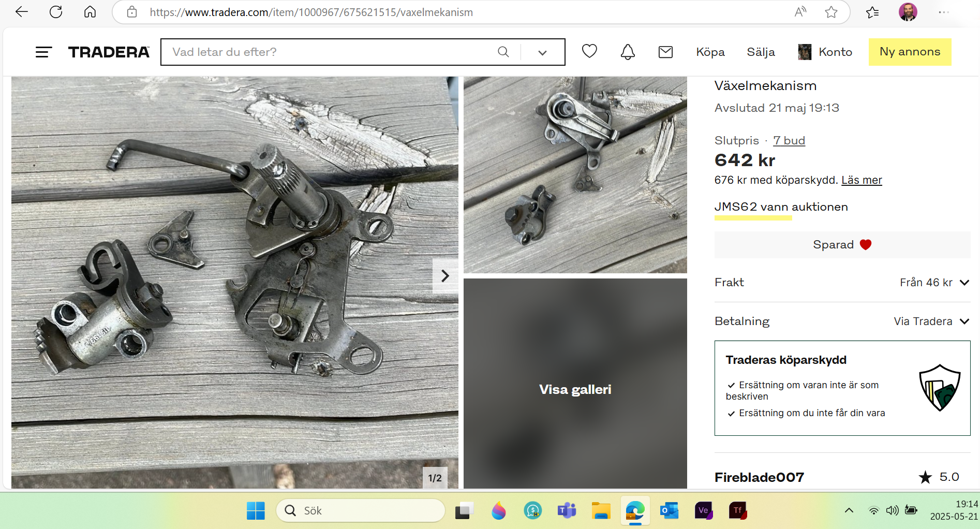
Task: Open browser favorites list
Action: [872, 12]
